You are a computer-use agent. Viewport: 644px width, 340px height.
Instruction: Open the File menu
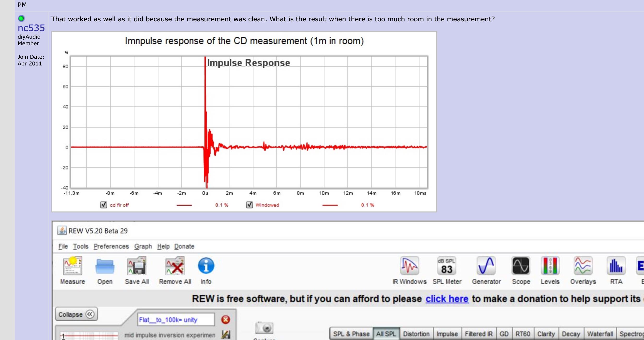coord(63,246)
